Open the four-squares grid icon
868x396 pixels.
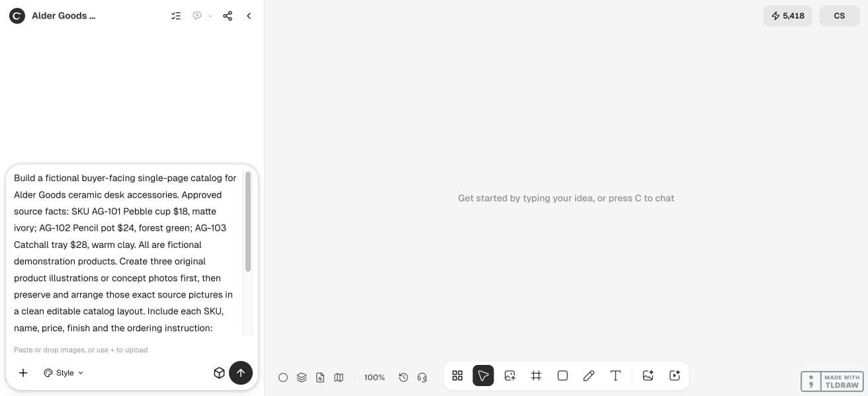457,376
